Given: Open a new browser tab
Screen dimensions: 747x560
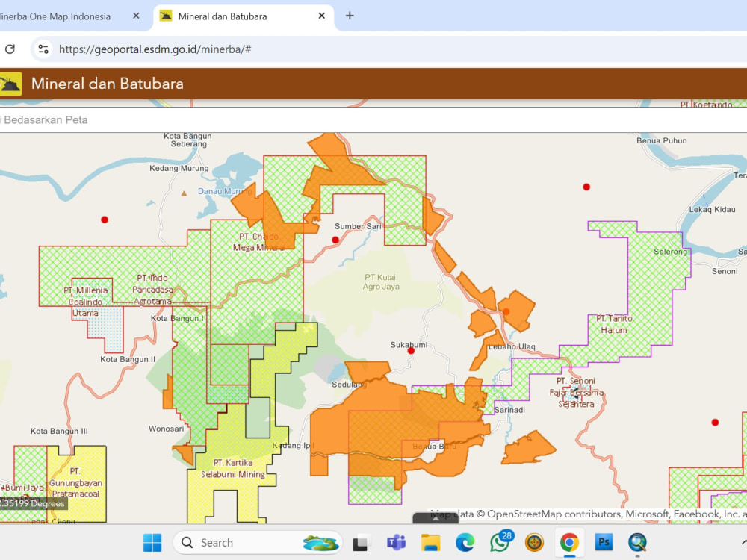Looking at the screenshot, I should [x=350, y=16].
